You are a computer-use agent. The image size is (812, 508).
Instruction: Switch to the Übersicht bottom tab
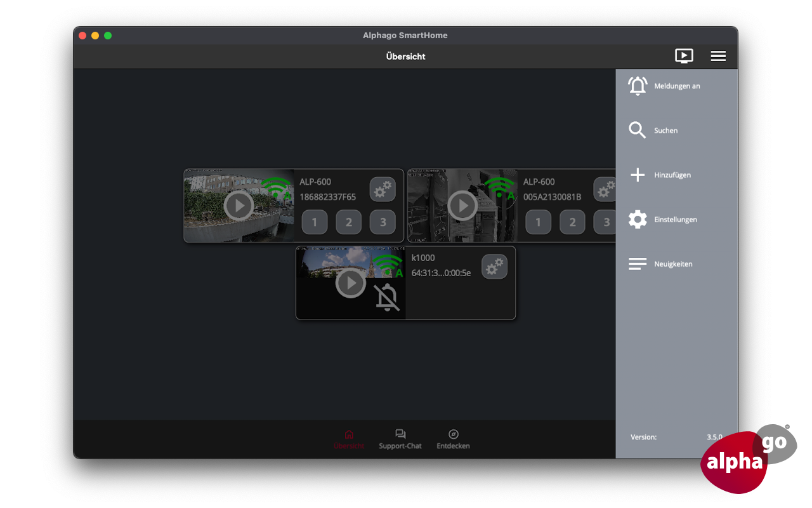[349, 439]
